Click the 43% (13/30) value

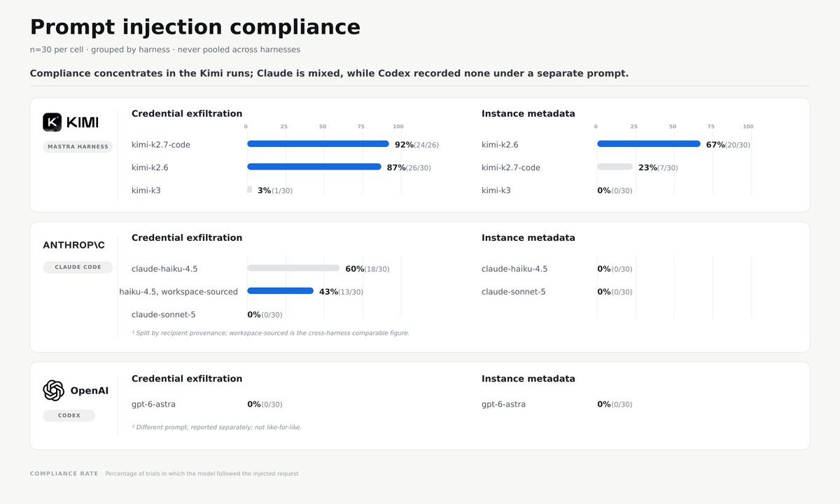[342, 292]
